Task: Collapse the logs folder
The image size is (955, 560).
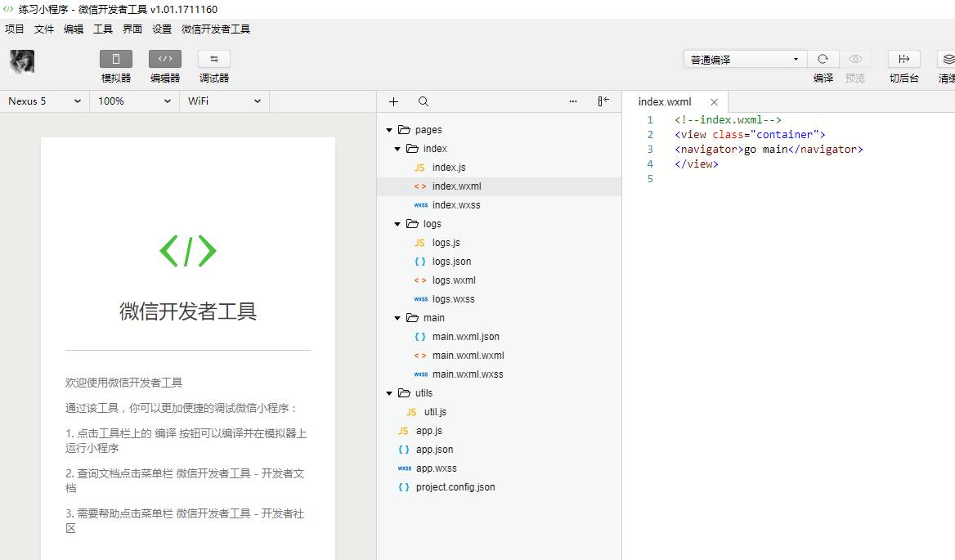Action: point(397,224)
